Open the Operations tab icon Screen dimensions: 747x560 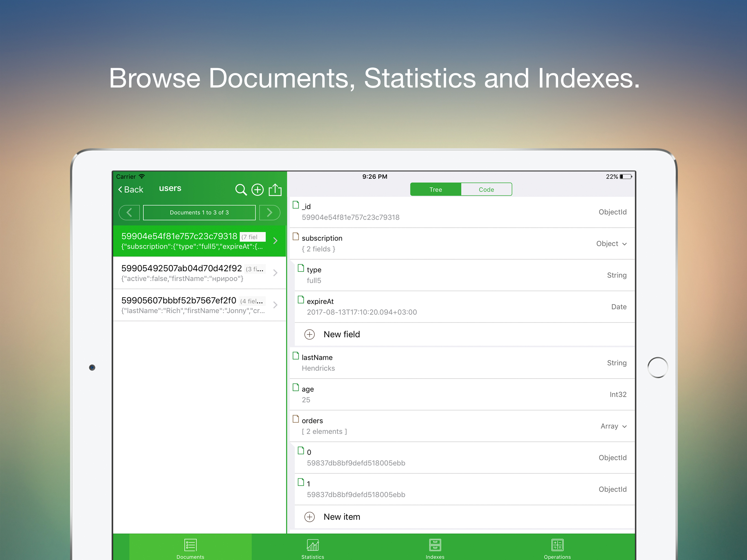557,545
